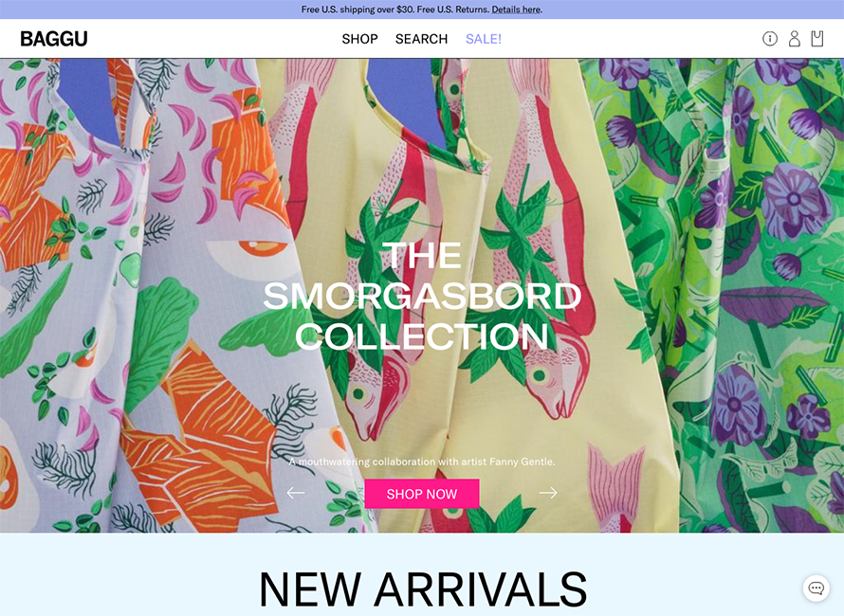Screen dimensions: 844x616
Task: Advance carousel with right arrow
Action: (548, 493)
